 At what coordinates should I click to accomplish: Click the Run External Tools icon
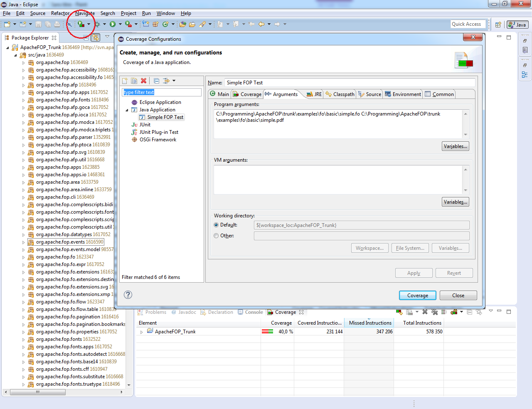[x=128, y=24]
